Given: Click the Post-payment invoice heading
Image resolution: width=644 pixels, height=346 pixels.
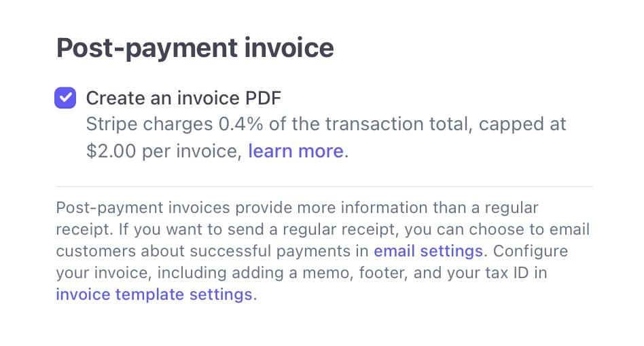Looking at the screenshot, I should click(x=195, y=48).
